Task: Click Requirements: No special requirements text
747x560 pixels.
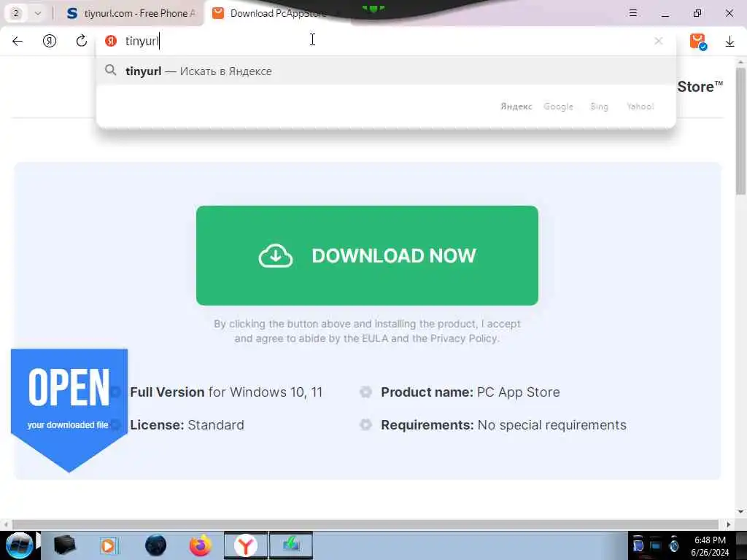Action: point(503,425)
